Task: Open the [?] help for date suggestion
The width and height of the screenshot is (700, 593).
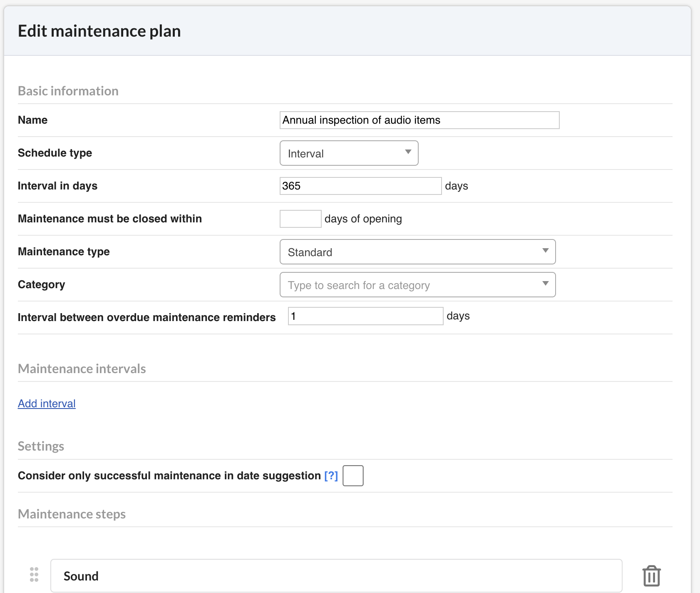Action: point(331,476)
